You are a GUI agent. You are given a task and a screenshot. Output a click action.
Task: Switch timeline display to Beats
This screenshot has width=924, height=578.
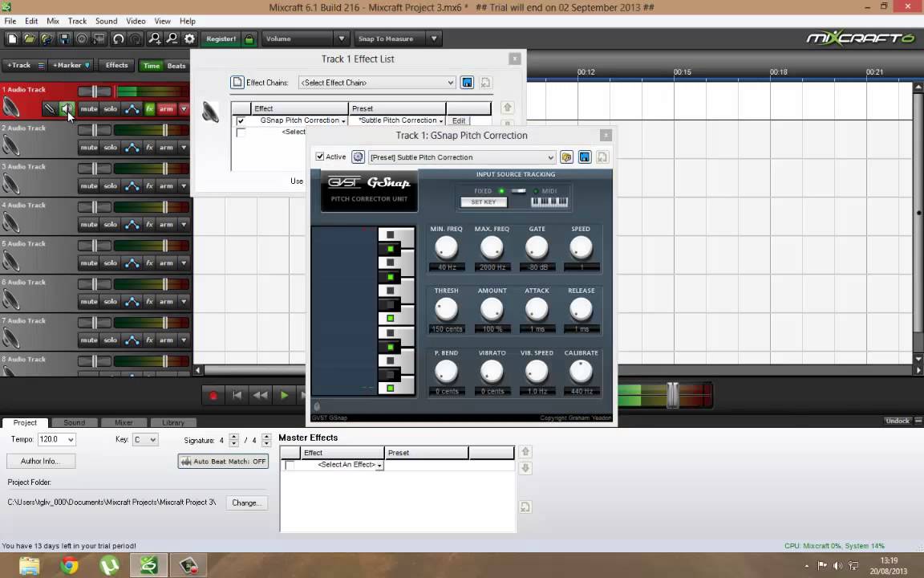[x=176, y=66]
